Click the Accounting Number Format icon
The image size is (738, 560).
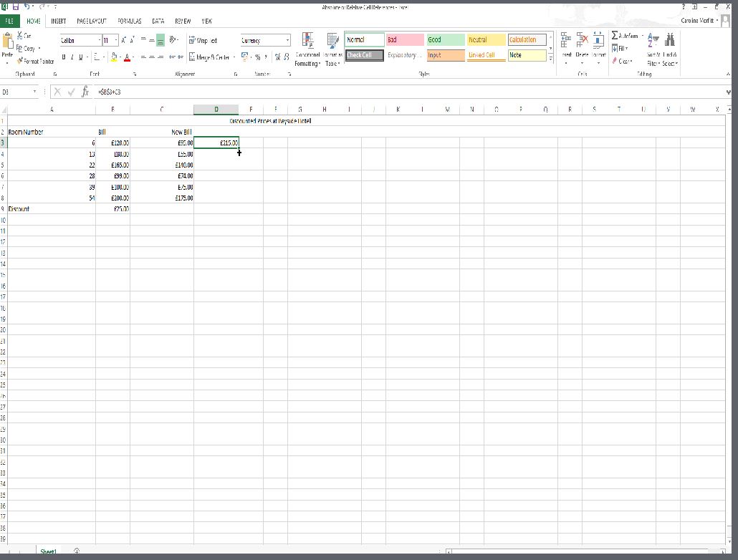click(244, 57)
